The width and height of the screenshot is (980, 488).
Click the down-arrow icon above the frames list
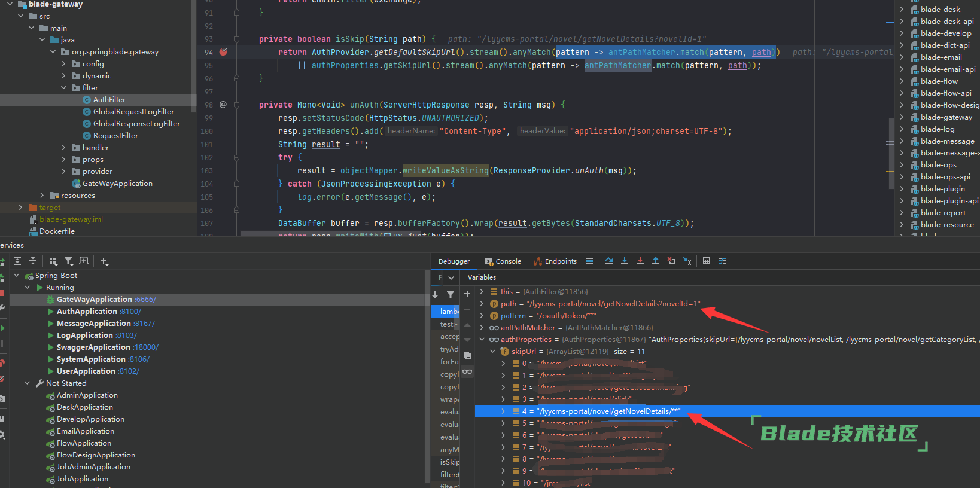coord(435,294)
